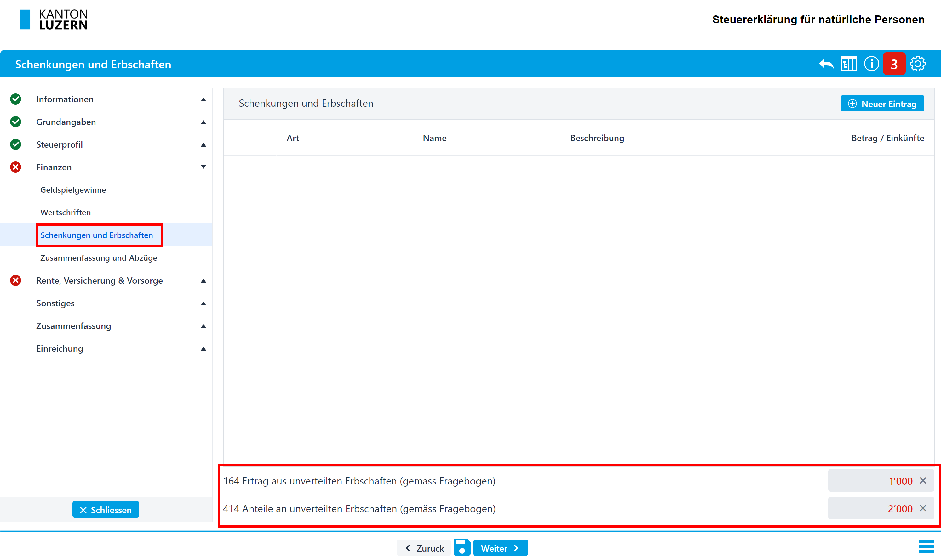
Task: Collapse the Finanzen section arrow
Action: (x=203, y=167)
